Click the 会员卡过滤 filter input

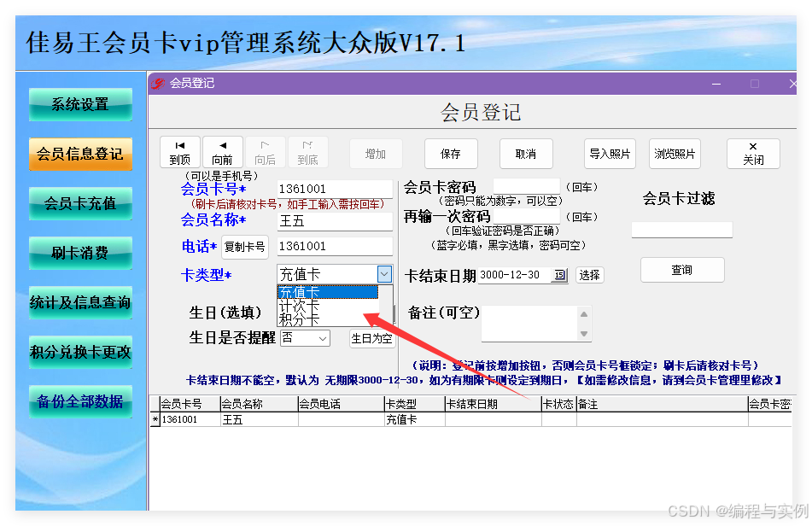point(682,230)
